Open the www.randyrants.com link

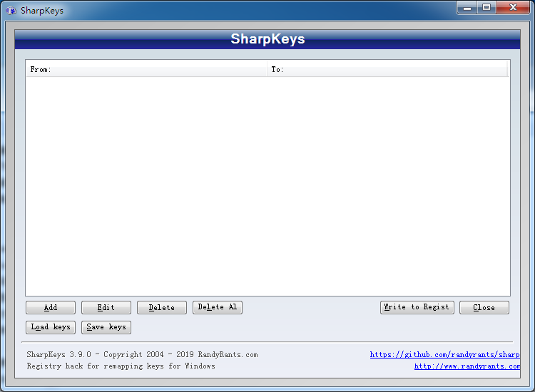(467, 366)
